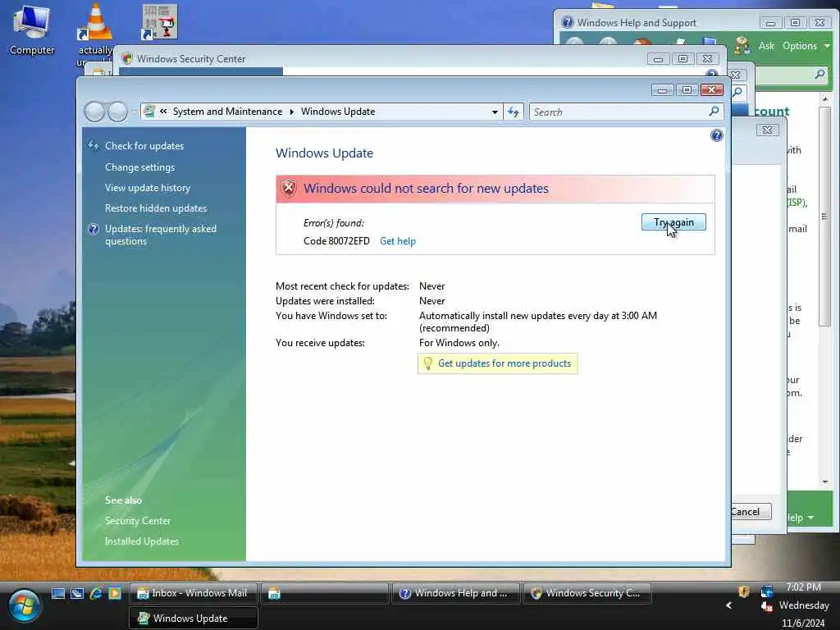Click the double chevron at breadcrumb start
The height and width of the screenshot is (630, 840).
163,112
